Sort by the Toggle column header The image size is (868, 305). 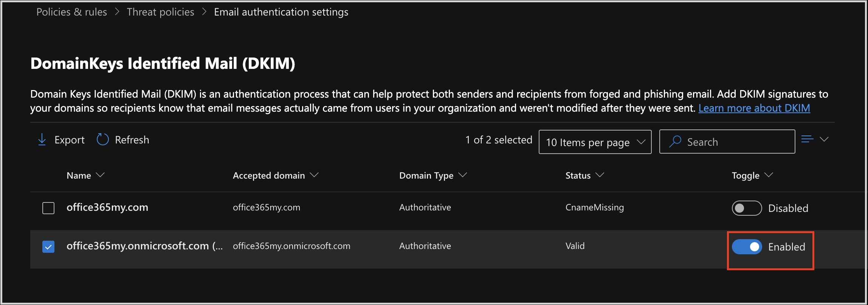coord(752,175)
